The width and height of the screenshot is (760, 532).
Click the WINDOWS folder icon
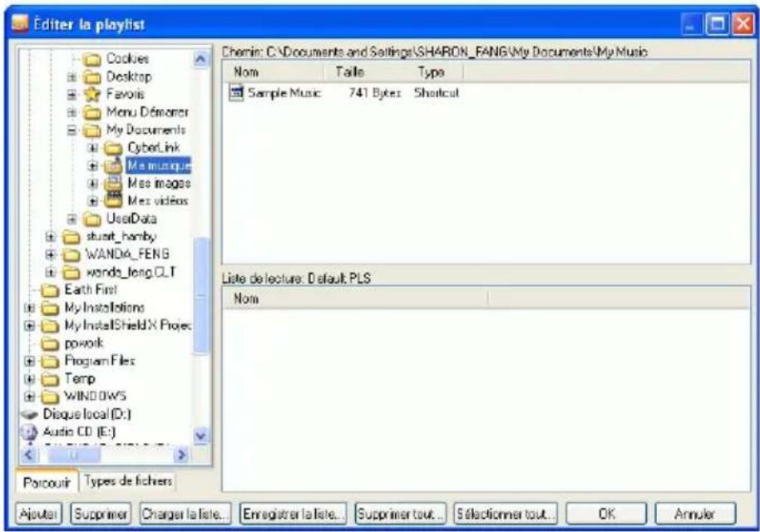pyautogui.click(x=50, y=397)
